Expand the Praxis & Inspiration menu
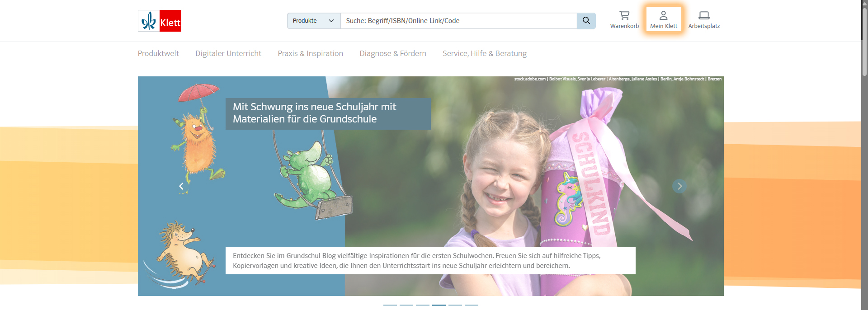This screenshot has height=310, width=868. coord(311,53)
